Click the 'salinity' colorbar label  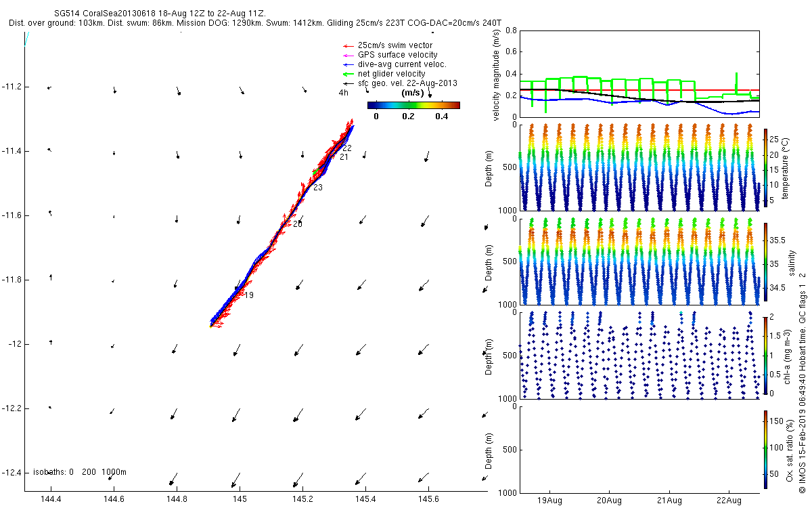coord(793,261)
